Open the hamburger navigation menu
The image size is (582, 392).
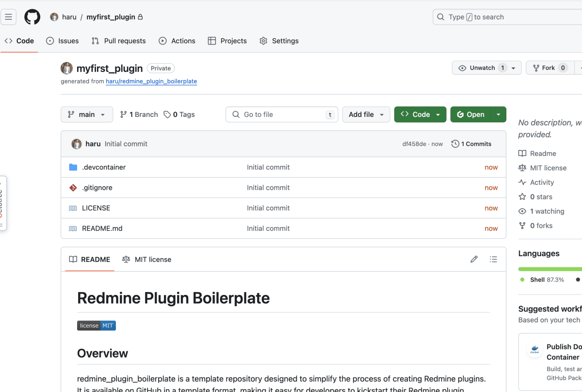8,17
